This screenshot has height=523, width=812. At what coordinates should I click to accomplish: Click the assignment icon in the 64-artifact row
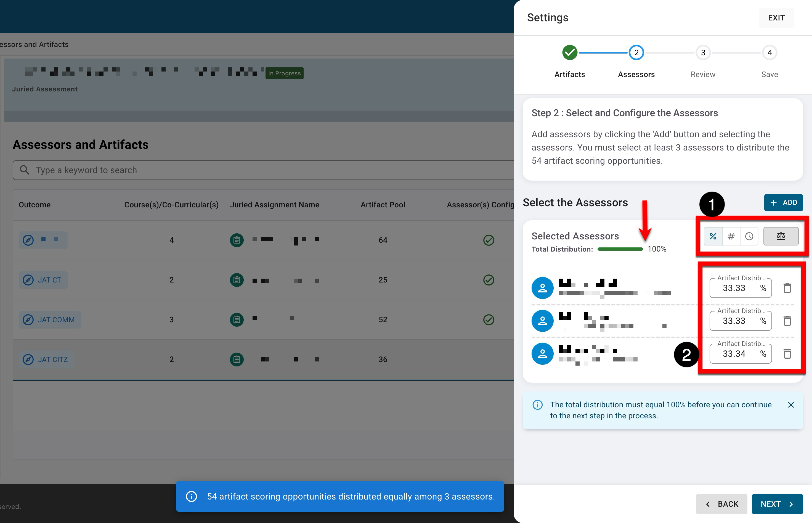tap(237, 240)
